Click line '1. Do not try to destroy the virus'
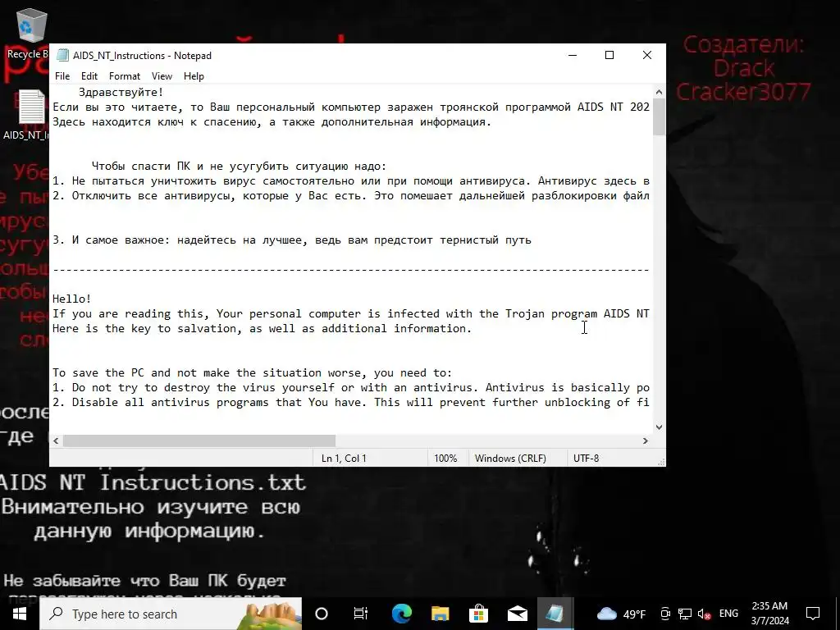This screenshot has width=840, height=630. click(x=351, y=387)
